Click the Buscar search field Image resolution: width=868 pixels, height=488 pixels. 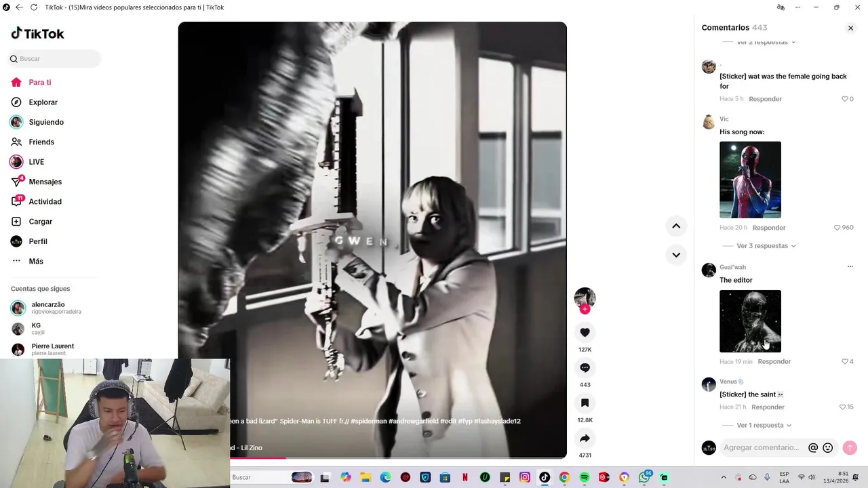coord(54,59)
